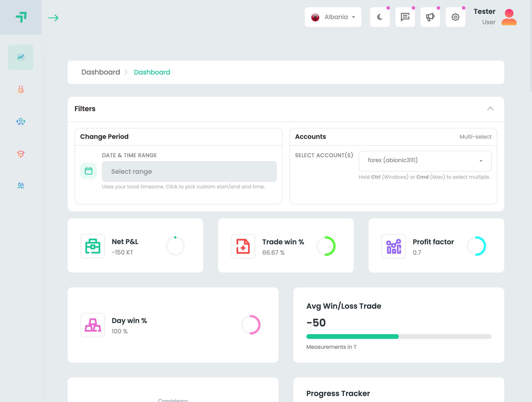Open the megaphone announcements icon

[430, 17]
